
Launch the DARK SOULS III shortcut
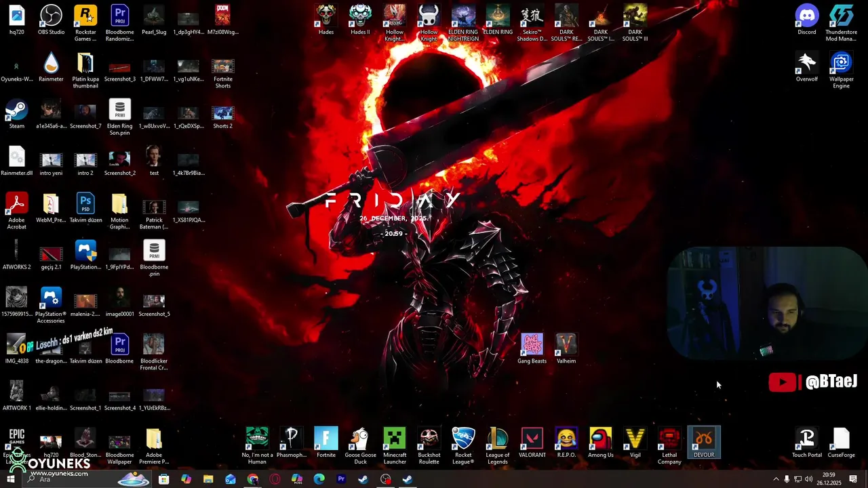point(635,23)
